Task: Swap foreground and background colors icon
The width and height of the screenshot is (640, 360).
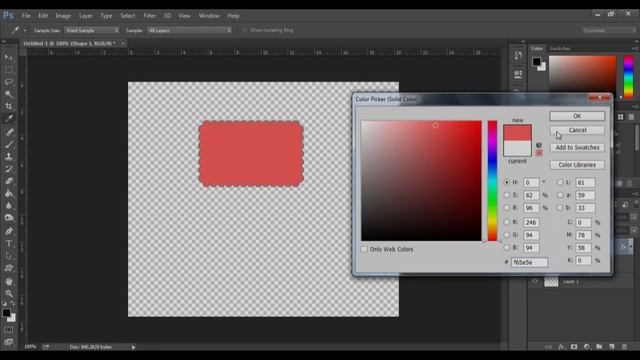Action: click(13, 303)
